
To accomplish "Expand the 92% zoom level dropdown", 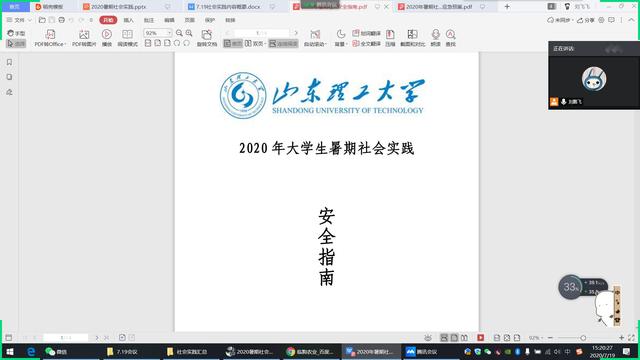I will [169, 33].
